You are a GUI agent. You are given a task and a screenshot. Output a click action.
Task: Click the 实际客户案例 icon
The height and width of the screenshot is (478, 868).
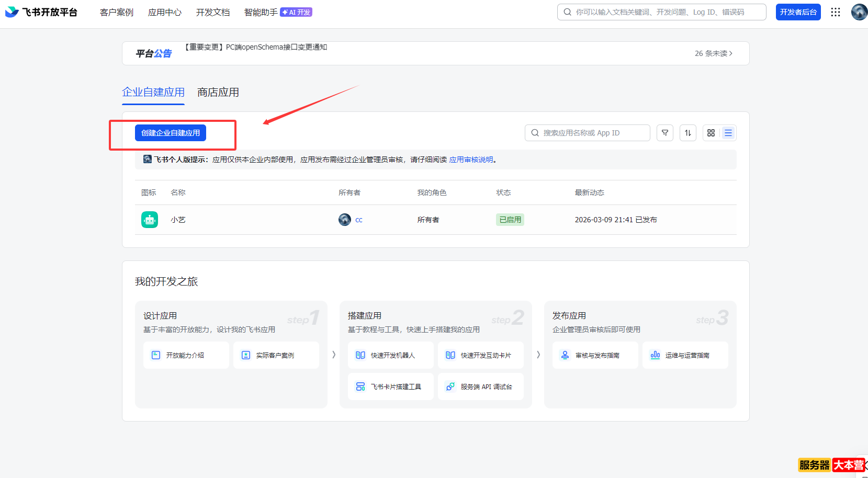pyautogui.click(x=246, y=355)
